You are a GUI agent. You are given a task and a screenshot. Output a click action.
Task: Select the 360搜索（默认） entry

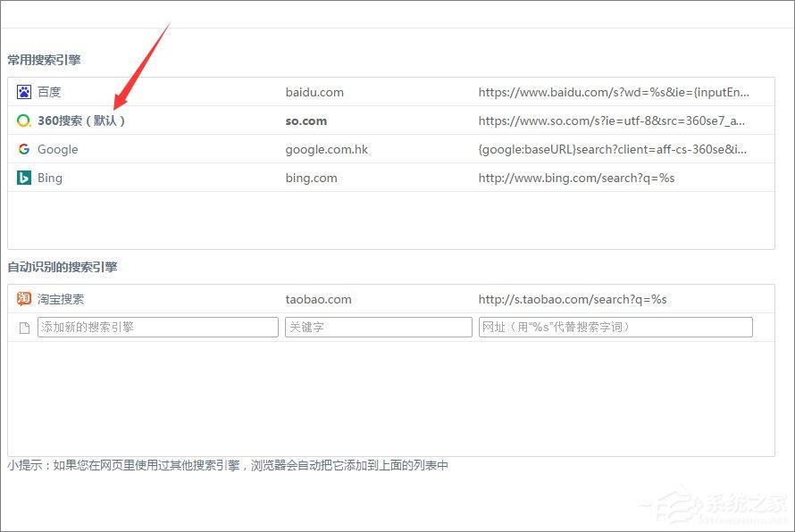[x=81, y=121]
